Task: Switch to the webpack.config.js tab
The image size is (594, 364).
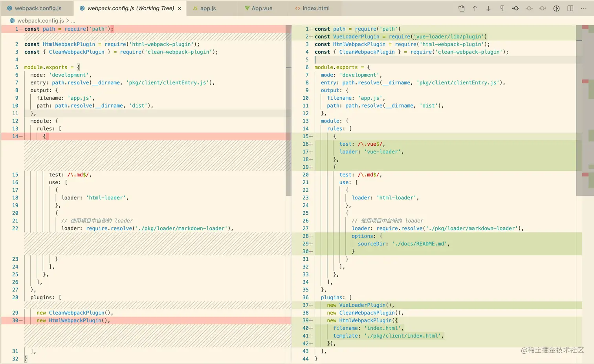Action: (x=38, y=8)
